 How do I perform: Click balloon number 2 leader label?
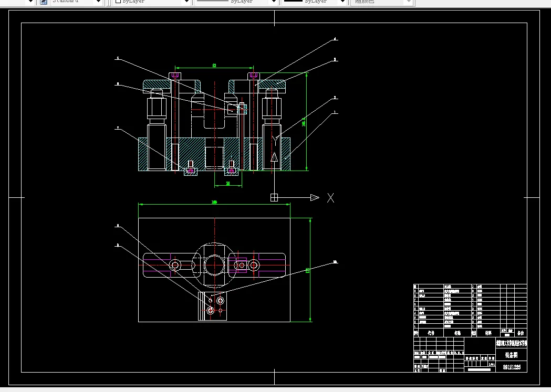pyautogui.click(x=335, y=98)
